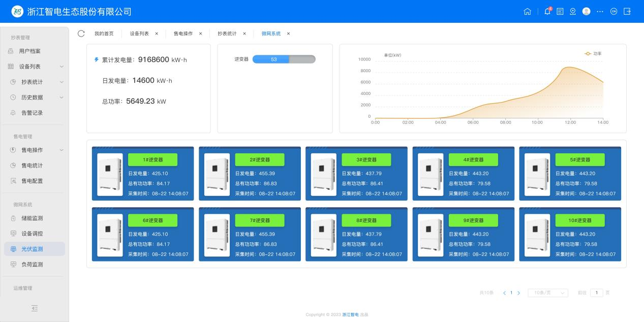Click the refresh icon beside tabs

pyautogui.click(x=81, y=34)
